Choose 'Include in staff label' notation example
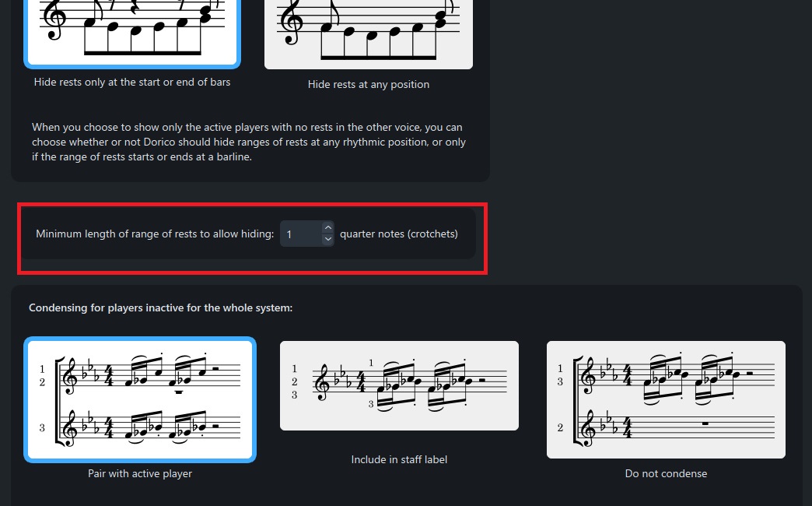The width and height of the screenshot is (812, 506). (399, 385)
